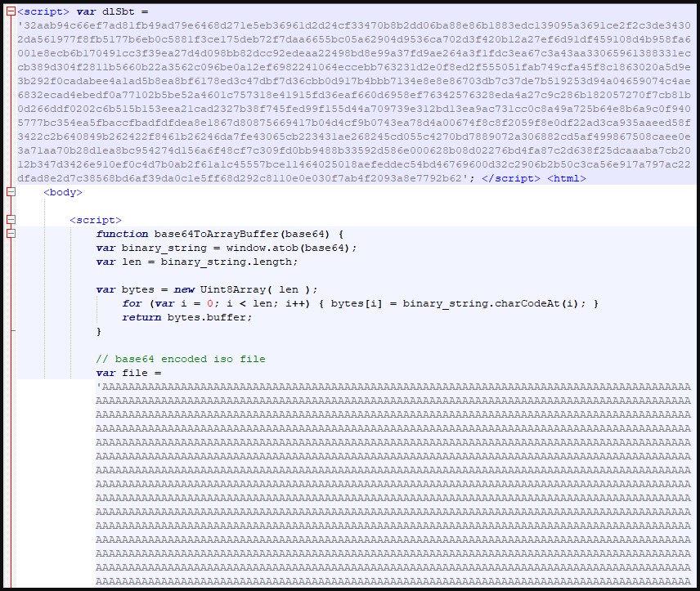700x591 pixels.
Task: Click hex line starting with '001e8ecb6b170491'
Action: (354, 54)
